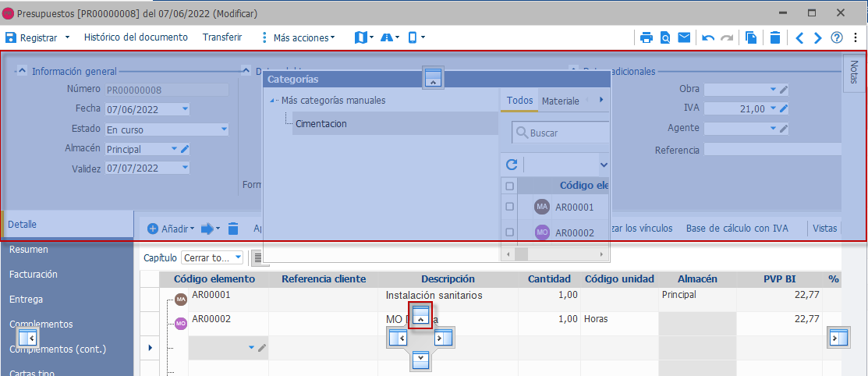Expand the Más acciones menu
Viewport: 868px width, 376px height.
pos(298,37)
